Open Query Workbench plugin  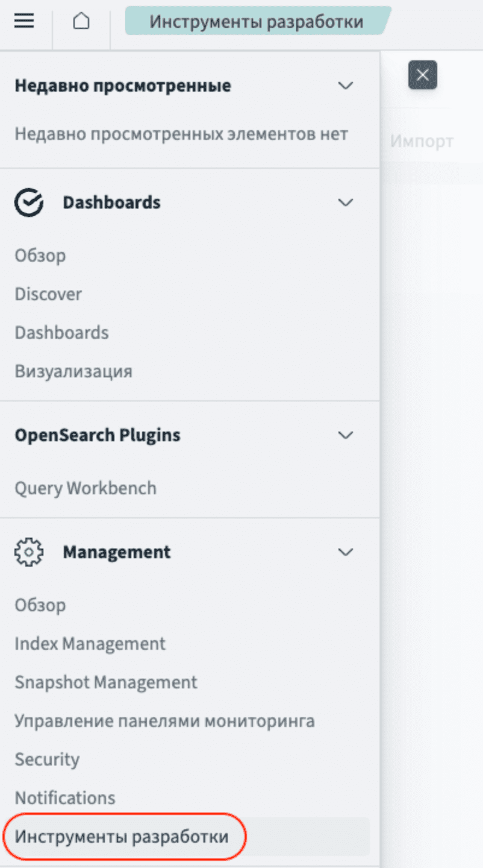[x=86, y=488]
